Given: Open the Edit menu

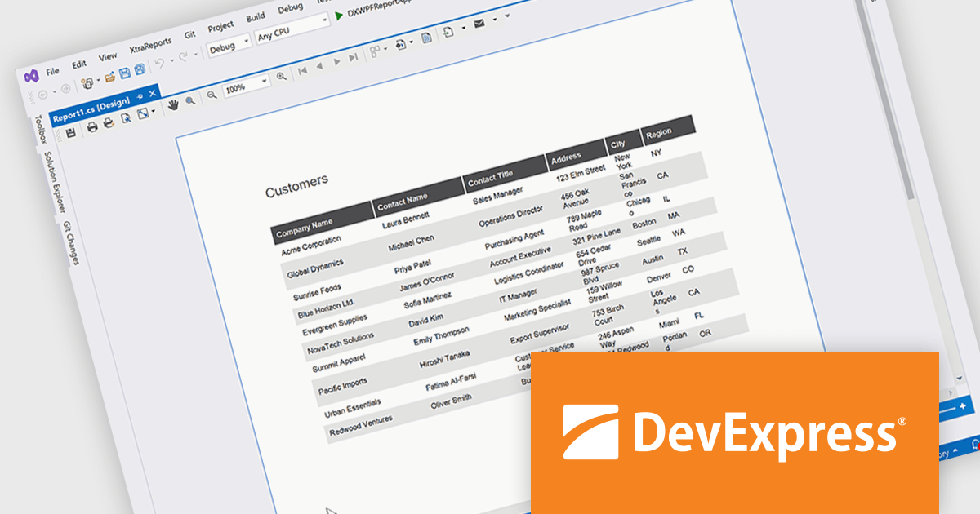Looking at the screenshot, I should point(78,64).
